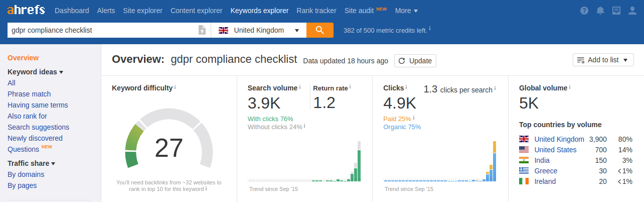Open By domains traffic share
644x202 pixels.
[26, 174]
